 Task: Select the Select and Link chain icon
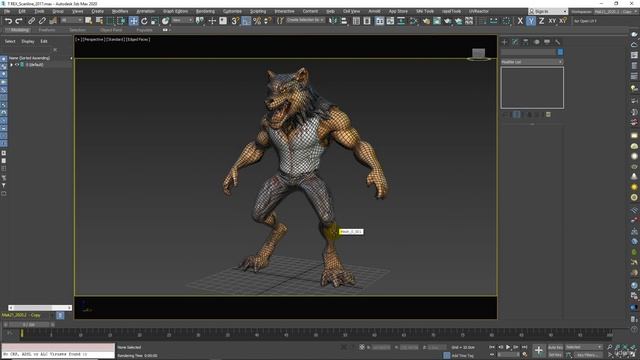pyautogui.click(x=31, y=21)
